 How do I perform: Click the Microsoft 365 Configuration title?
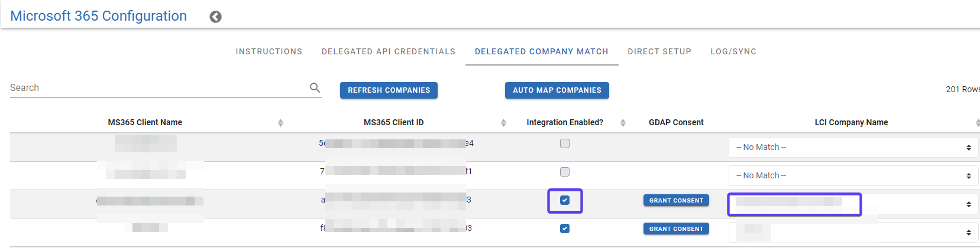coord(99,16)
